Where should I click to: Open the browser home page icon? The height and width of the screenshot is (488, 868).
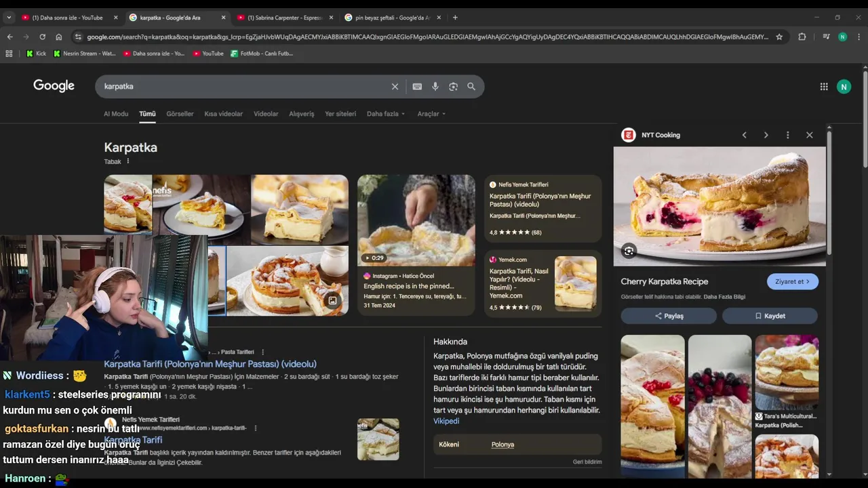59,37
